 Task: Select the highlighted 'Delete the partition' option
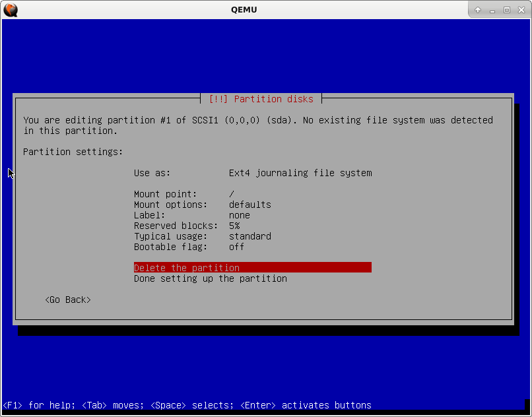252,267
